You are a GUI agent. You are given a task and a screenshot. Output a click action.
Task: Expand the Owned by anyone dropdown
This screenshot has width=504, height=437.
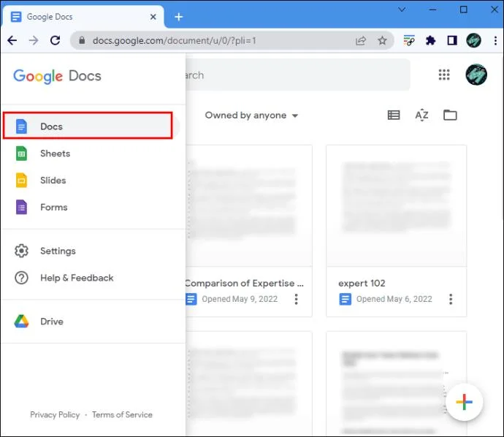click(251, 115)
